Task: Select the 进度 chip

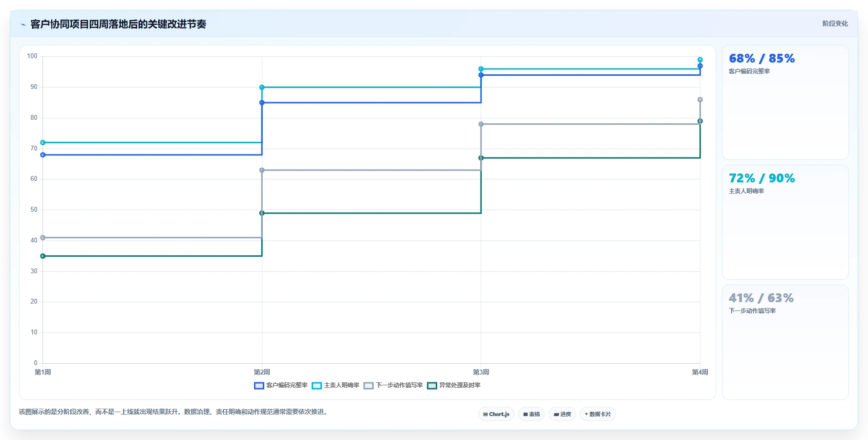Action: pos(562,414)
